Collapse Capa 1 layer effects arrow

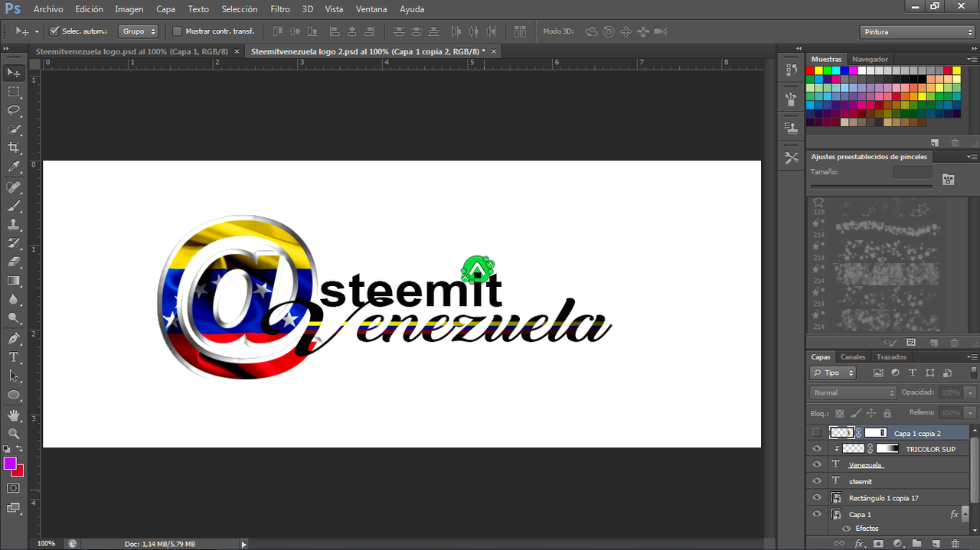(967, 515)
